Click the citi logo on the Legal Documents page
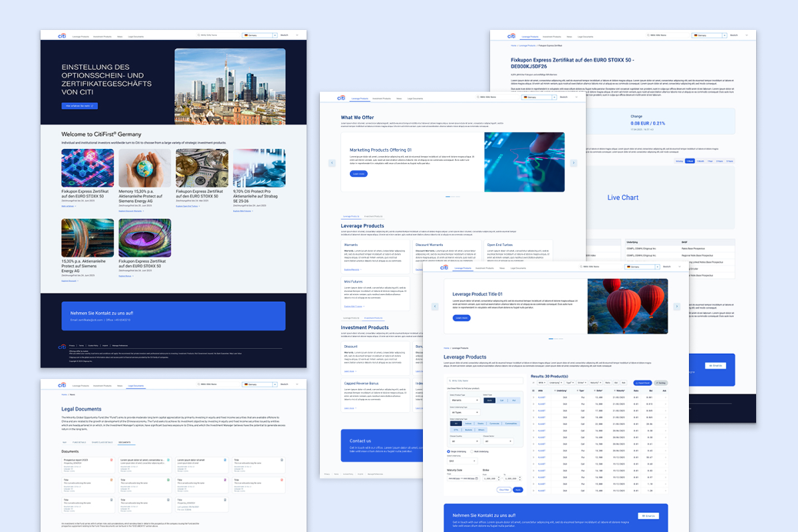 [62, 385]
